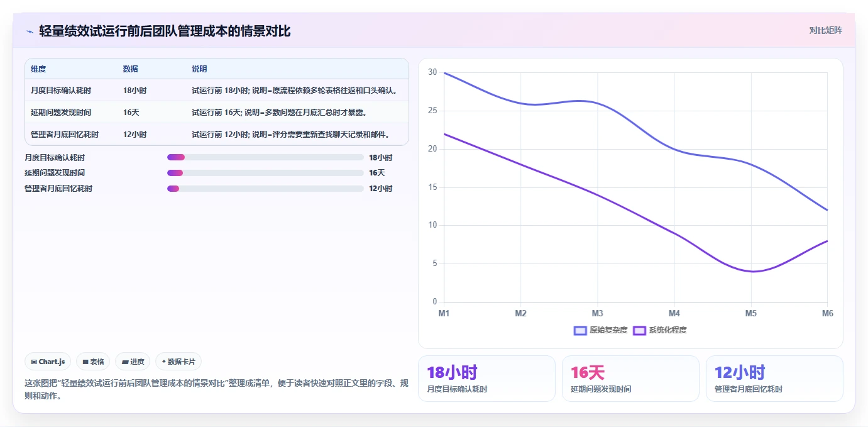This screenshot has height=427, width=868.
Task: Click the 进度 tag chip
Action: [x=133, y=362]
